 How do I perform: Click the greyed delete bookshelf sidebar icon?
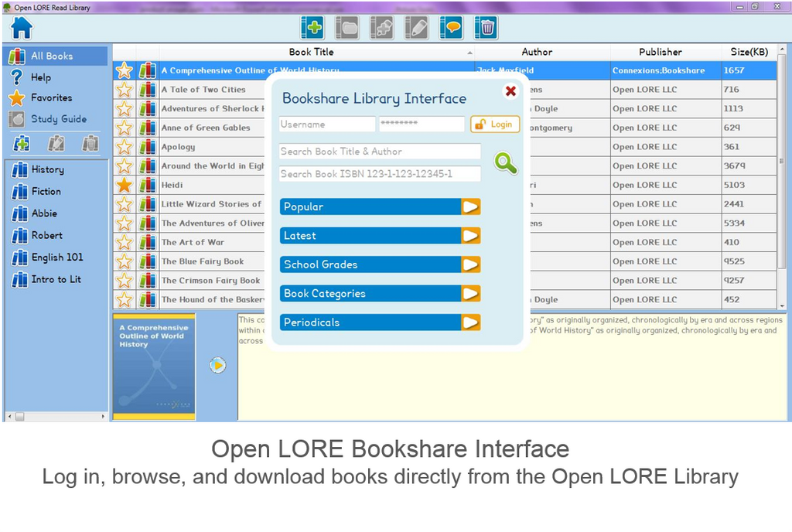(90, 144)
